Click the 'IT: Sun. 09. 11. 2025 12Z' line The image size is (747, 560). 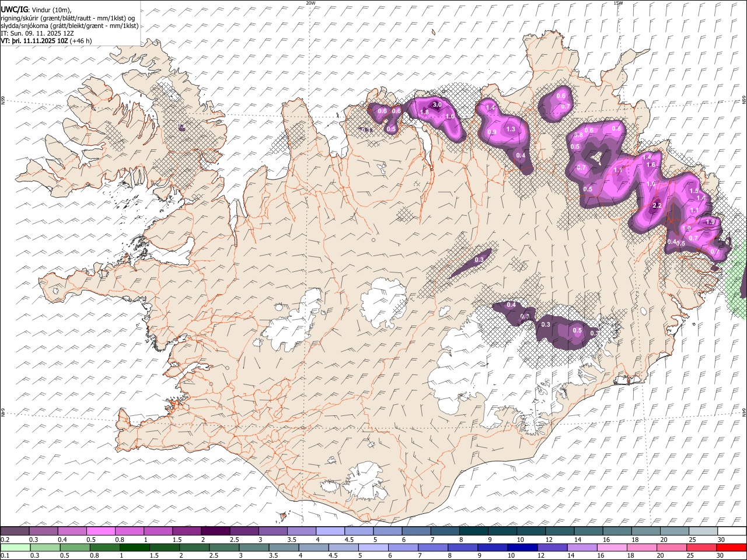coord(37,33)
